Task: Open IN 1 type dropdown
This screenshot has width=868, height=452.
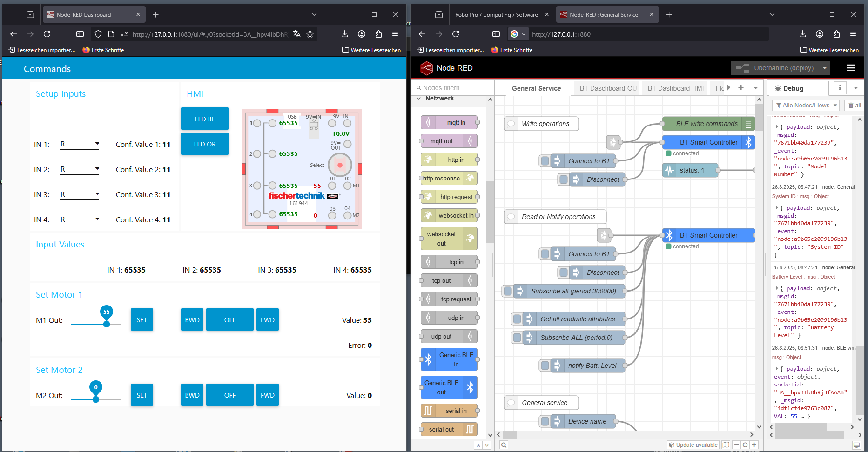Action: [80, 144]
